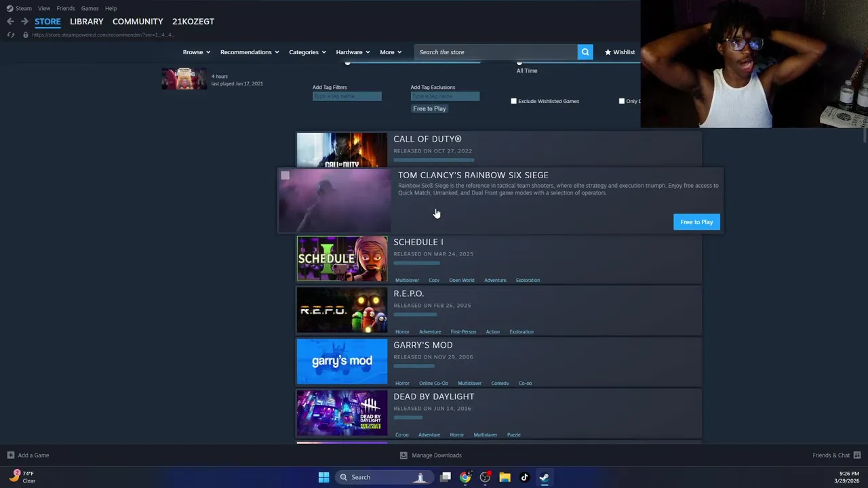868x488 pixels.
Task: Click the Add a Game label
Action: (x=33, y=455)
